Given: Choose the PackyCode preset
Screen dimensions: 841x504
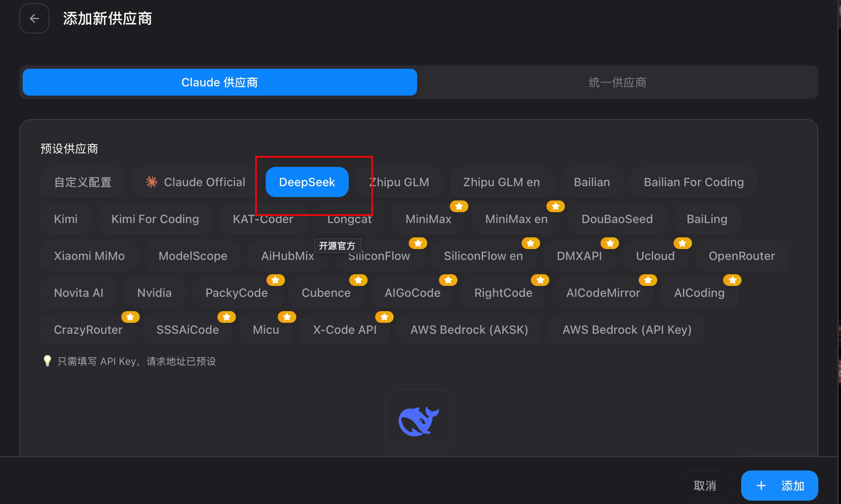Looking at the screenshot, I should pos(236,293).
